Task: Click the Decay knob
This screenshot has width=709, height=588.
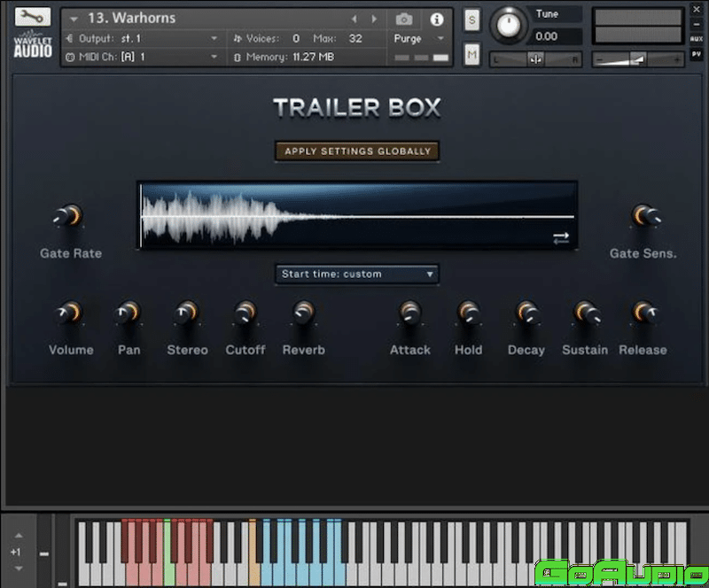Action: (526, 313)
